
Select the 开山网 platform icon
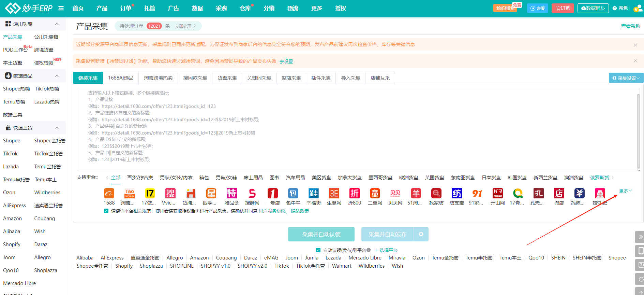click(498, 194)
